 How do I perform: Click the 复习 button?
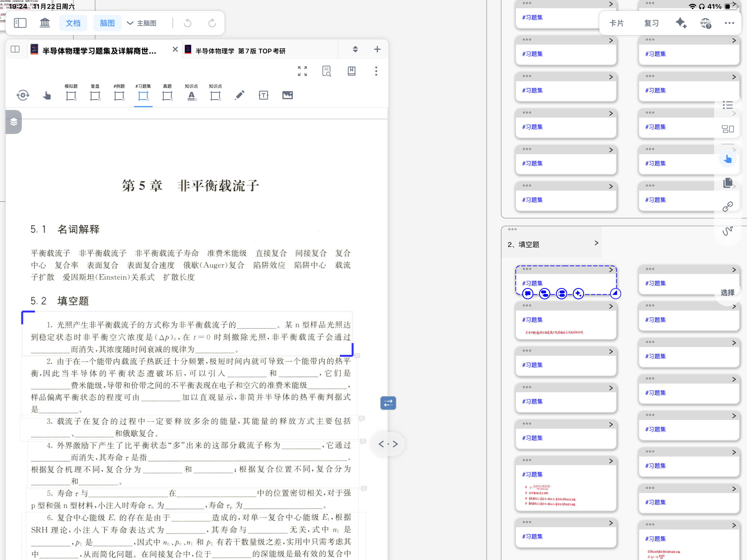point(651,23)
